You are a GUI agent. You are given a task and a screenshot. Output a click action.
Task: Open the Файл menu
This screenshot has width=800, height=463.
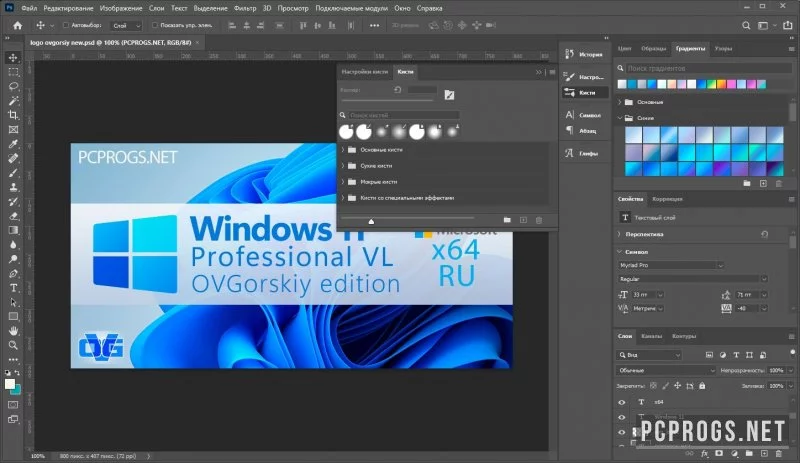[x=29, y=8]
